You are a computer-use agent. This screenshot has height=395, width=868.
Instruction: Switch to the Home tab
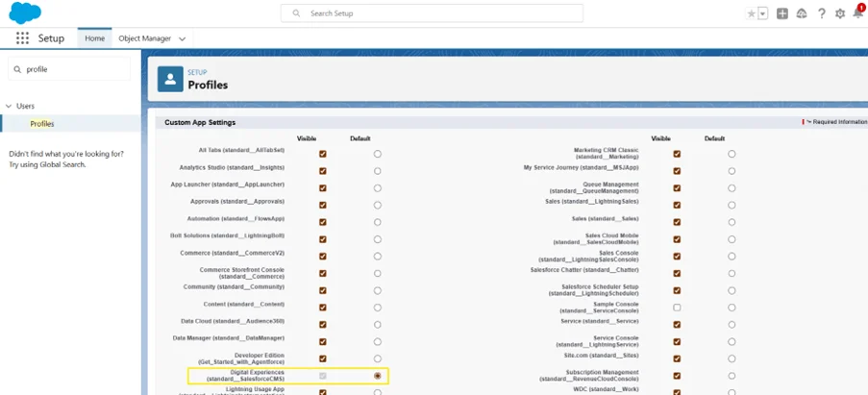point(94,38)
